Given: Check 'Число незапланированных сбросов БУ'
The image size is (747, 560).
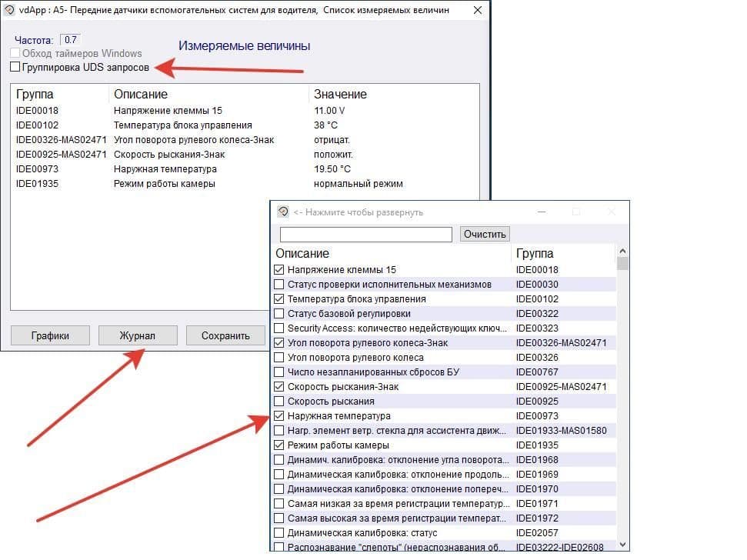Looking at the screenshot, I should click(x=279, y=372).
